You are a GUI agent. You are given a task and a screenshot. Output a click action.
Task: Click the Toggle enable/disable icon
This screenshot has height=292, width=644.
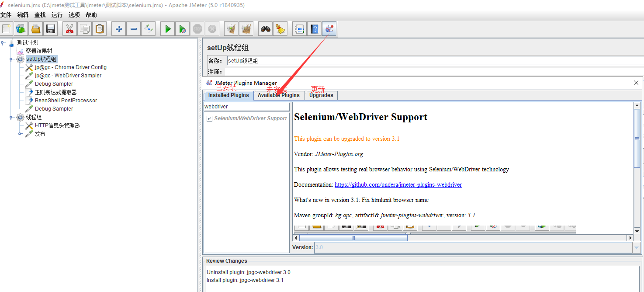148,29
